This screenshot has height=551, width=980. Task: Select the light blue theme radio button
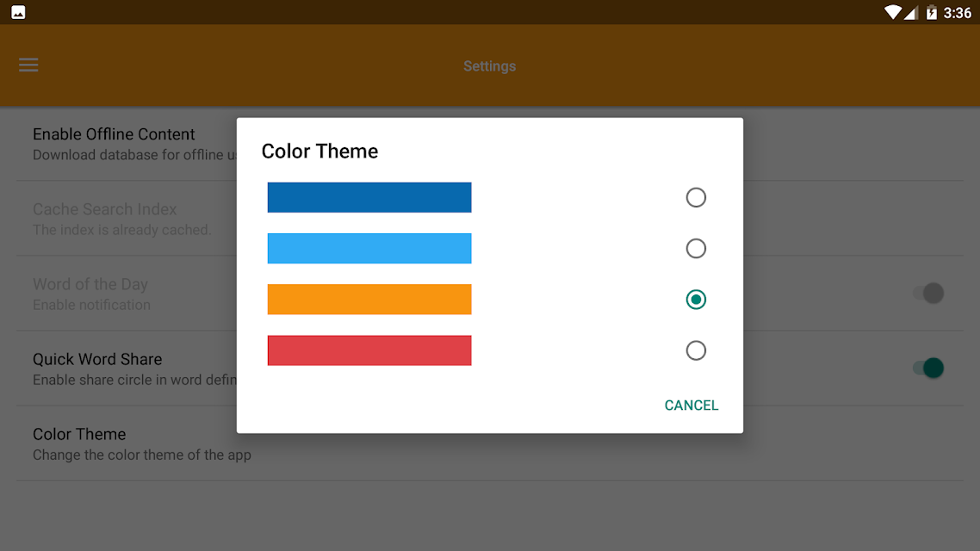[696, 249]
